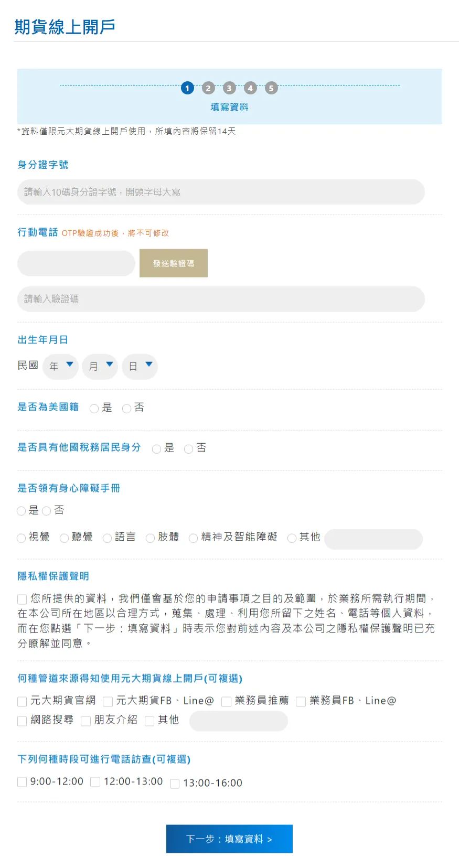
Task: Open the 年 birth year dropdown
Action: pyautogui.click(x=61, y=366)
